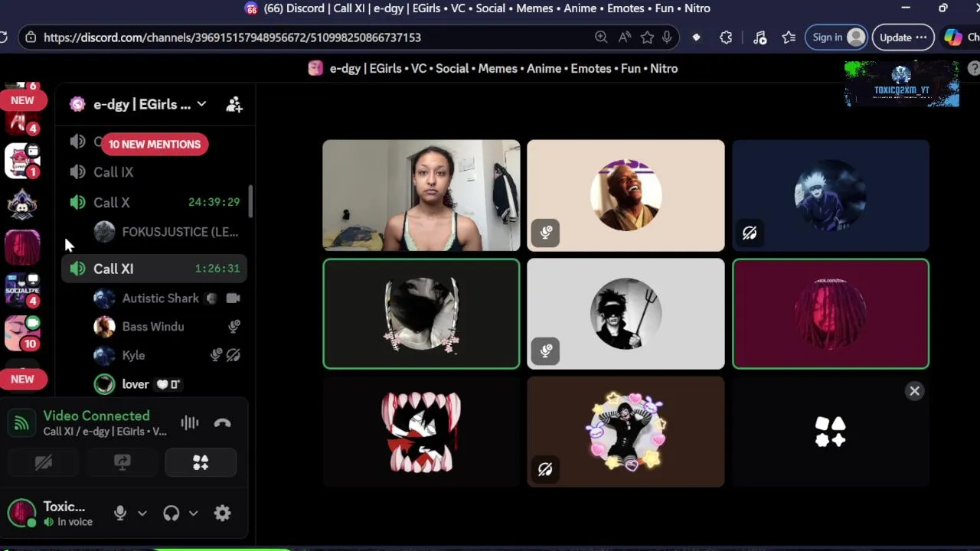This screenshot has width=980, height=551.
Task: Open Toxic user profile avatar
Action: tap(21, 514)
